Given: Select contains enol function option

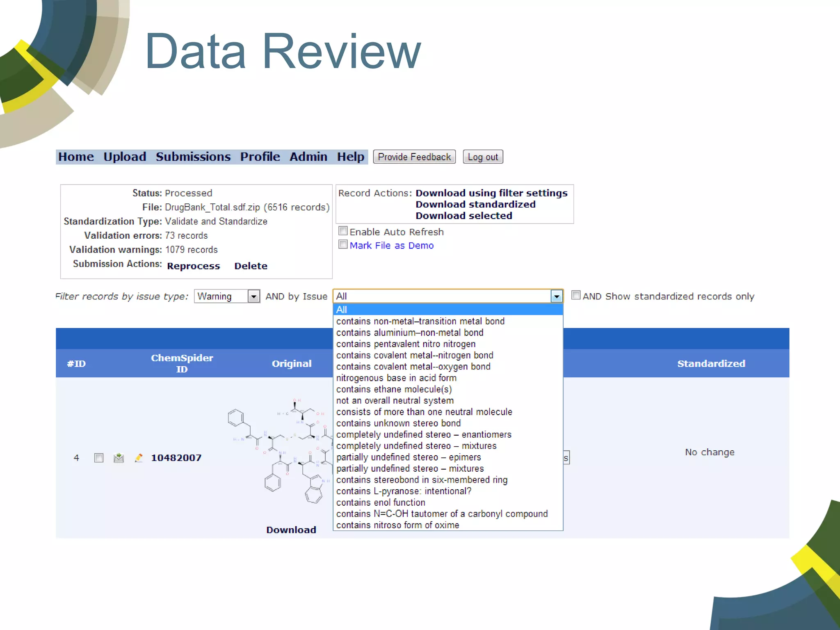Looking at the screenshot, I should (448, 502).
